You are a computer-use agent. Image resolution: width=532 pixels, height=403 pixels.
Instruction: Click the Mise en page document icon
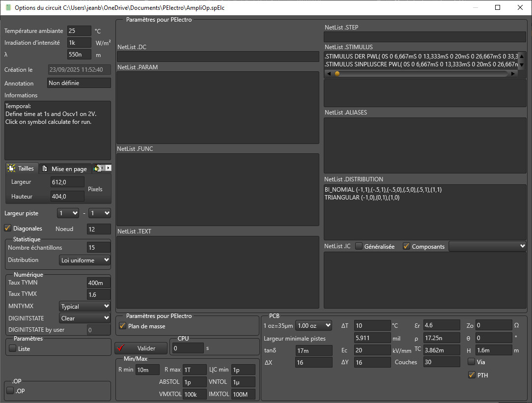(x=45, y=169)
